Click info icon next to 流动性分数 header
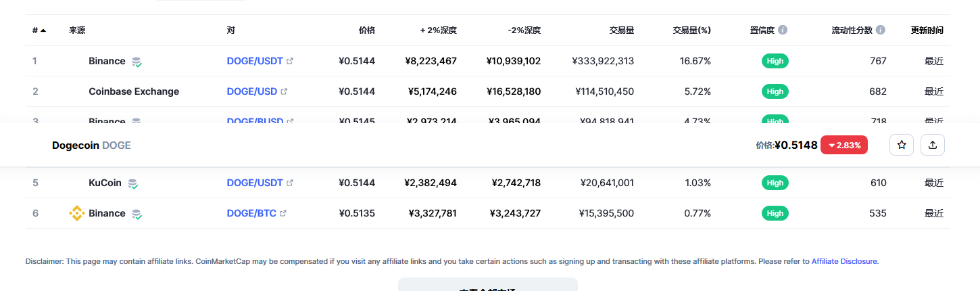Viewport: 980px width, 291px height. click(881, 30)
